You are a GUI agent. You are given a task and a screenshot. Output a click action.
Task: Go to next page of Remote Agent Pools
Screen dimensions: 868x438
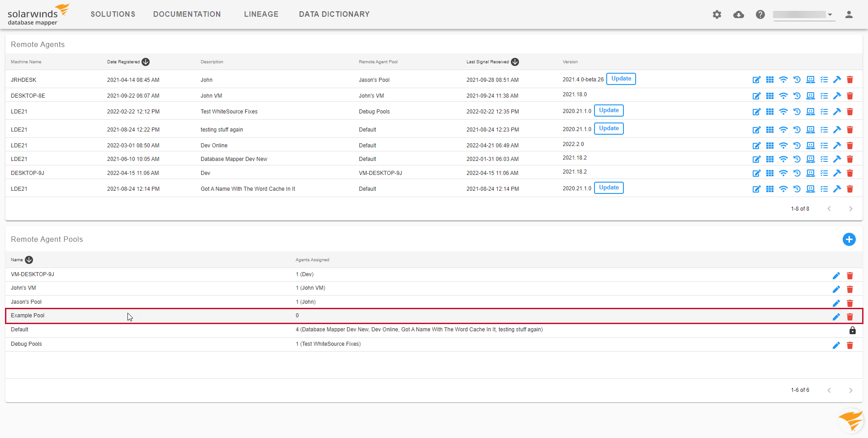[x=851, y=390]
